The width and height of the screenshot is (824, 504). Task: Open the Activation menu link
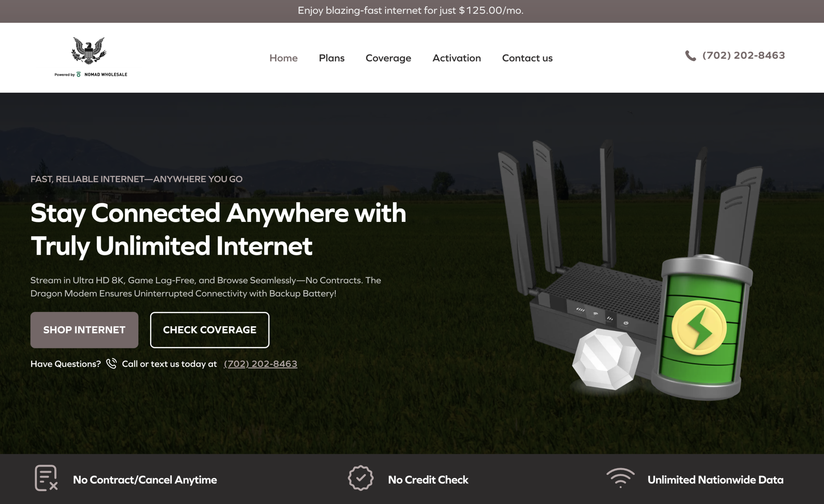(x=457, y=58)
